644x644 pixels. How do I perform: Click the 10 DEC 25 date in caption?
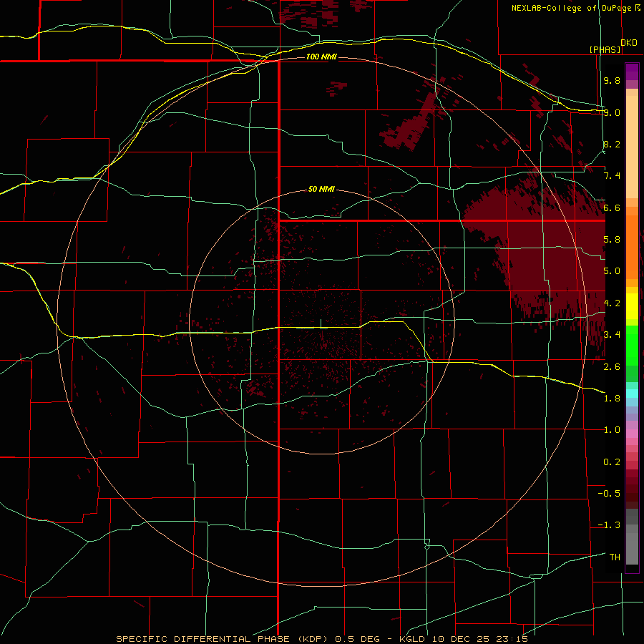click(x=462, y=639)
